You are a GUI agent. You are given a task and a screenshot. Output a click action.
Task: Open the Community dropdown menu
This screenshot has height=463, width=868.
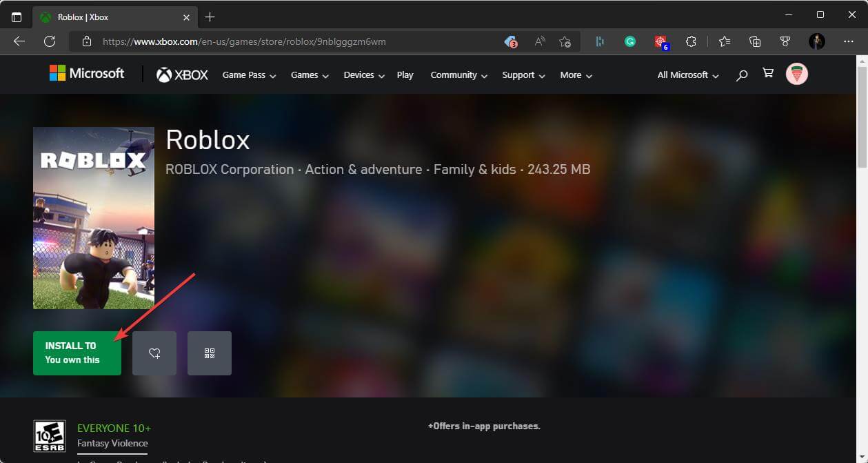(x=458, y=75)
